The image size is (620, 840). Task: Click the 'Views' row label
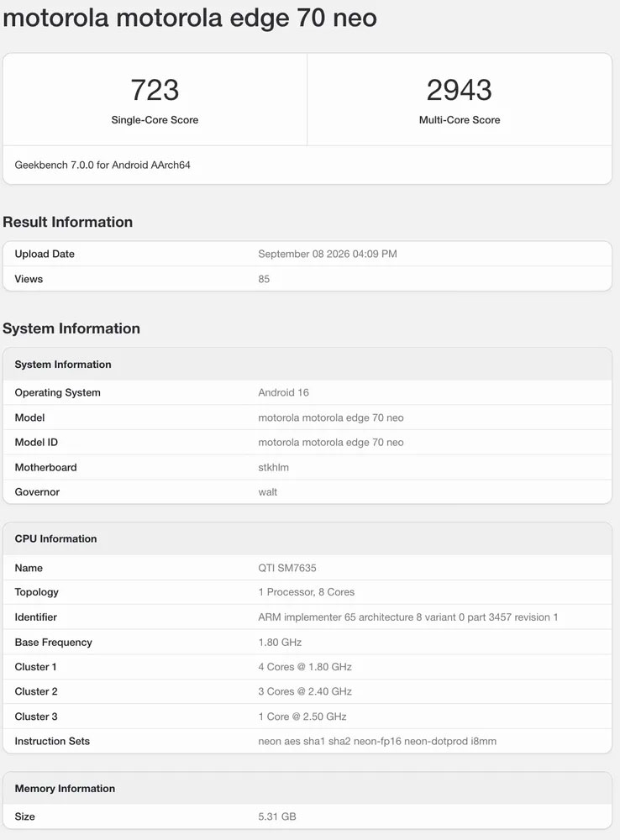click(x=29, y=279)
